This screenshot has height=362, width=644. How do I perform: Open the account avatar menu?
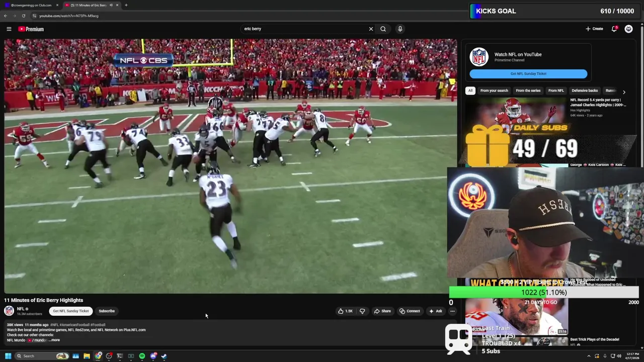628,29
